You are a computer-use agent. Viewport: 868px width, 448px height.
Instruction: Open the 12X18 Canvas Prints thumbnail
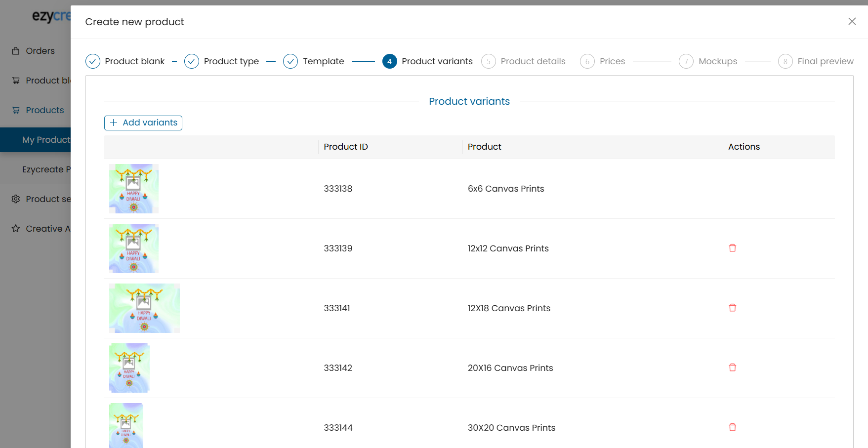click(x=144, y=308)
